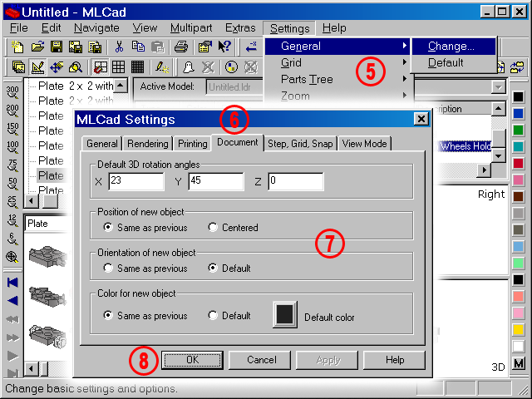532x399 pixels.
Task: Click the Print icon
Action: 181,47
